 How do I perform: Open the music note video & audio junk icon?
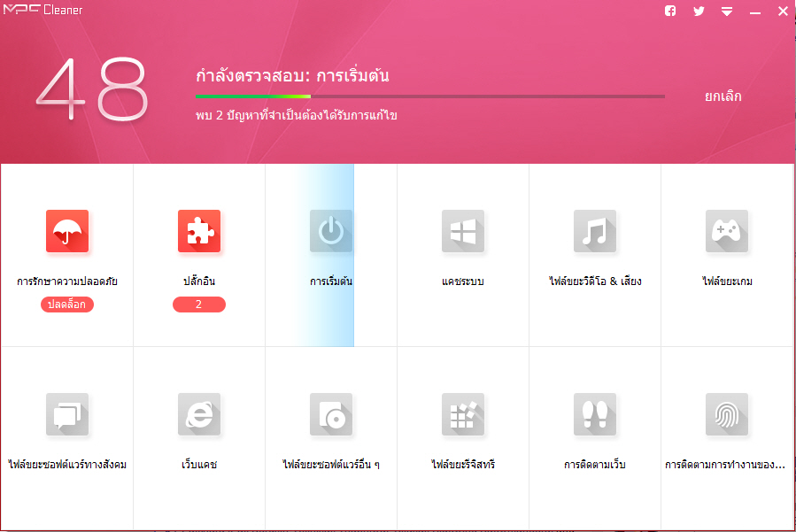pyautogui.click(x=595, y=232)
